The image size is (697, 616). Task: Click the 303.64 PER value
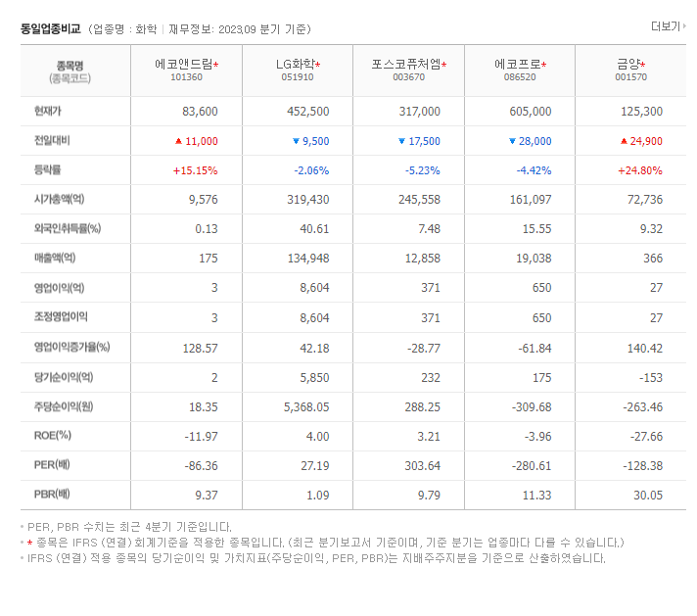coord(423,465)
